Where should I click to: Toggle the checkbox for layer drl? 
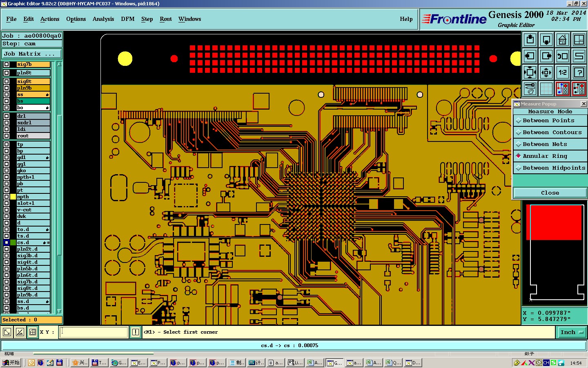tap(7, 116)
